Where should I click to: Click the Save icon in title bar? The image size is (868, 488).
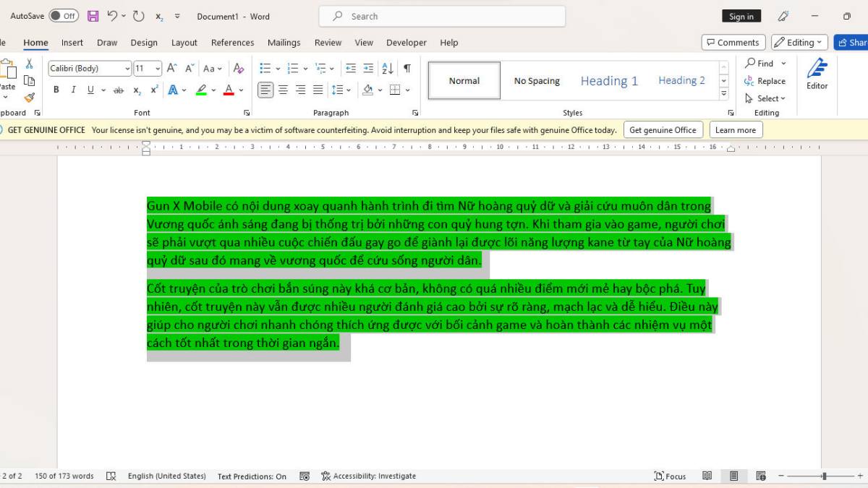93,16
